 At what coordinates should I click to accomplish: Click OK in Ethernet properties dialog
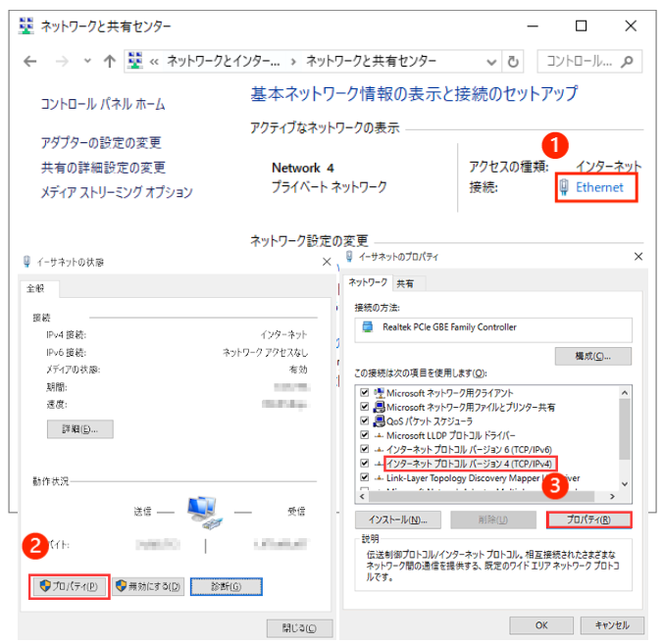point(541,625)
